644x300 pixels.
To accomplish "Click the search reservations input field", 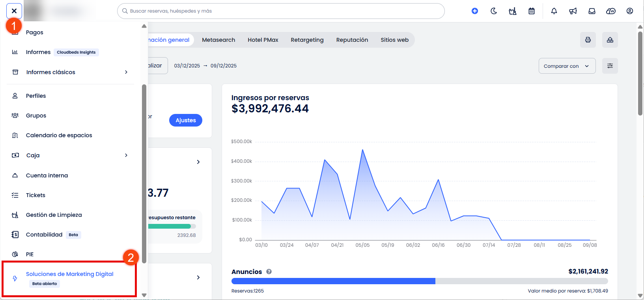I will tap(281, 11).
